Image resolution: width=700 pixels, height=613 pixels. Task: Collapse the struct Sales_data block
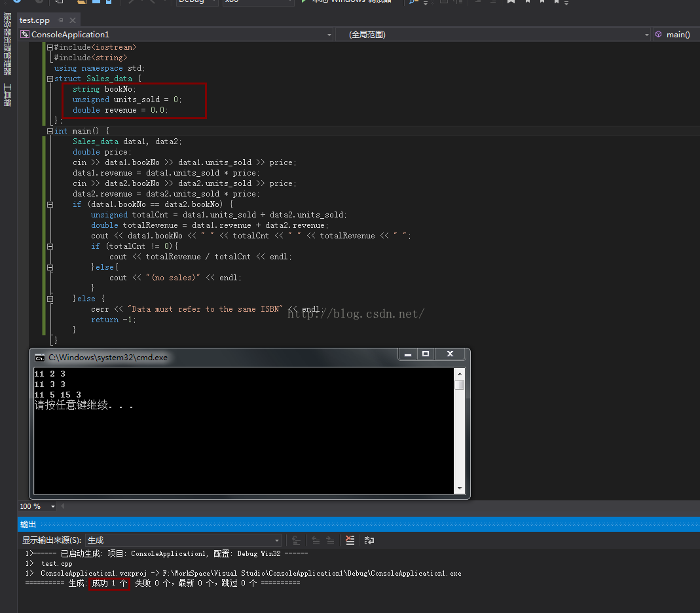[50, 79]
